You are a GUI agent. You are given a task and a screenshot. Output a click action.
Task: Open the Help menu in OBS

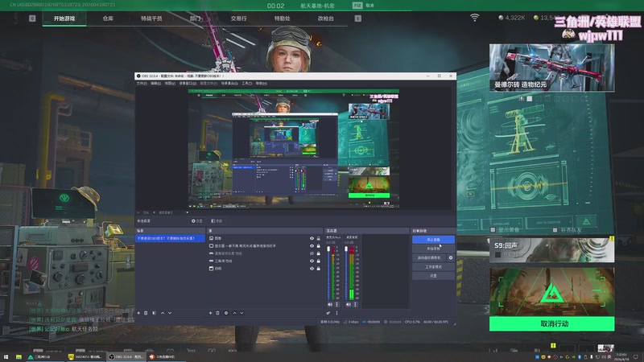[x=261, y=84]
